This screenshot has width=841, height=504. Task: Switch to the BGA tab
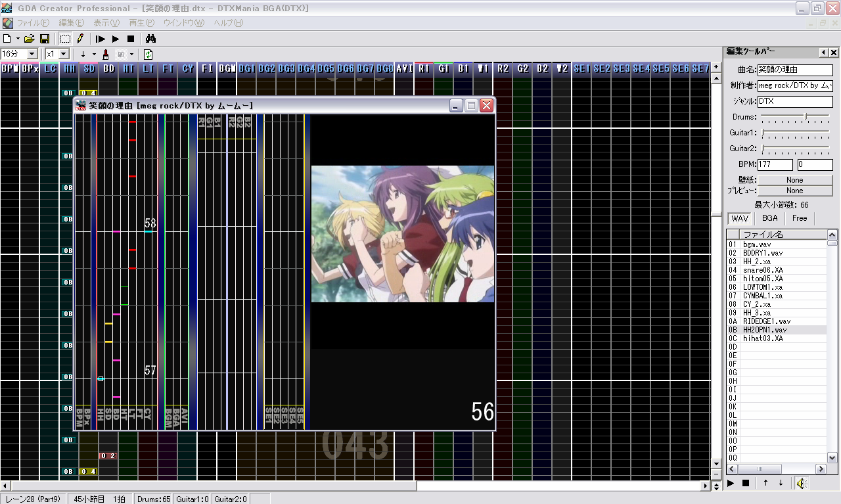tap(769, 218)
